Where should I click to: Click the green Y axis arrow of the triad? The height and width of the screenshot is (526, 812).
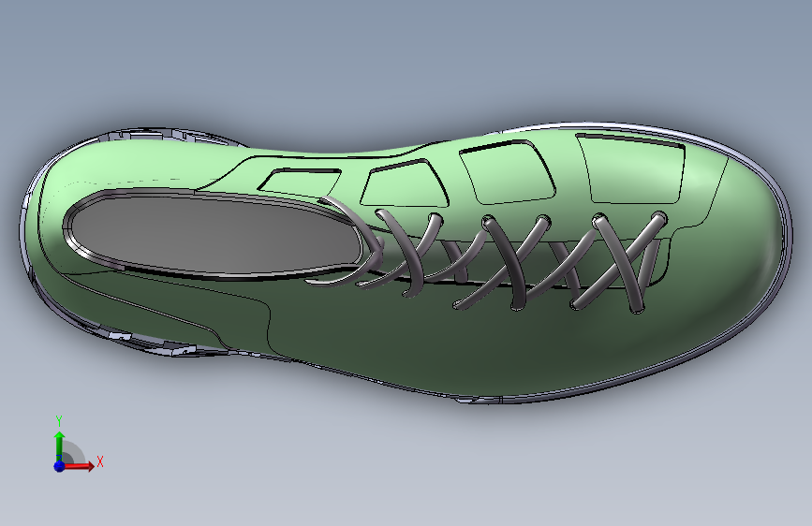click(60, 446)
